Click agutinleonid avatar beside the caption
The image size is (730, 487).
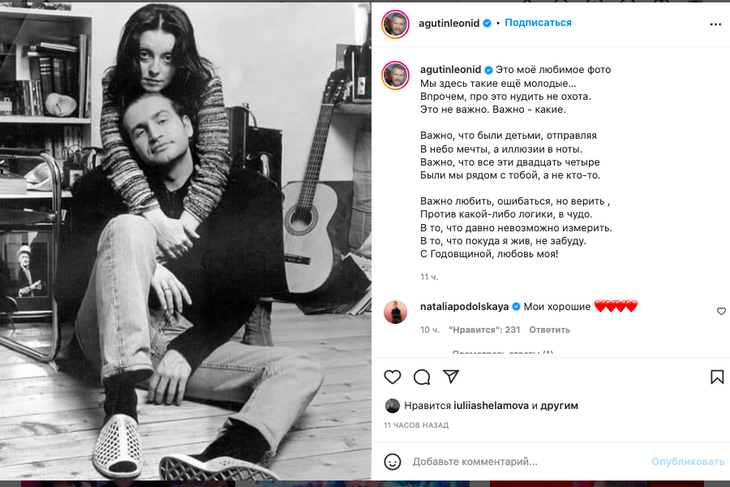coord(395,75)
